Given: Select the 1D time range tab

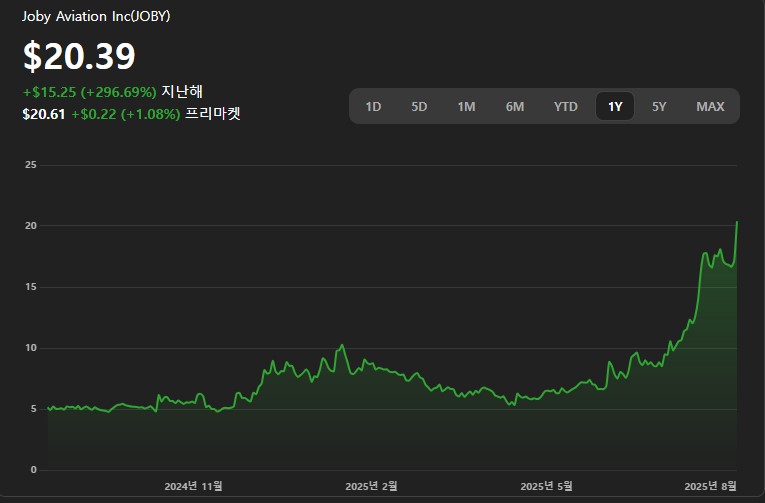Looking at the screenshot, I should (373, 106).
